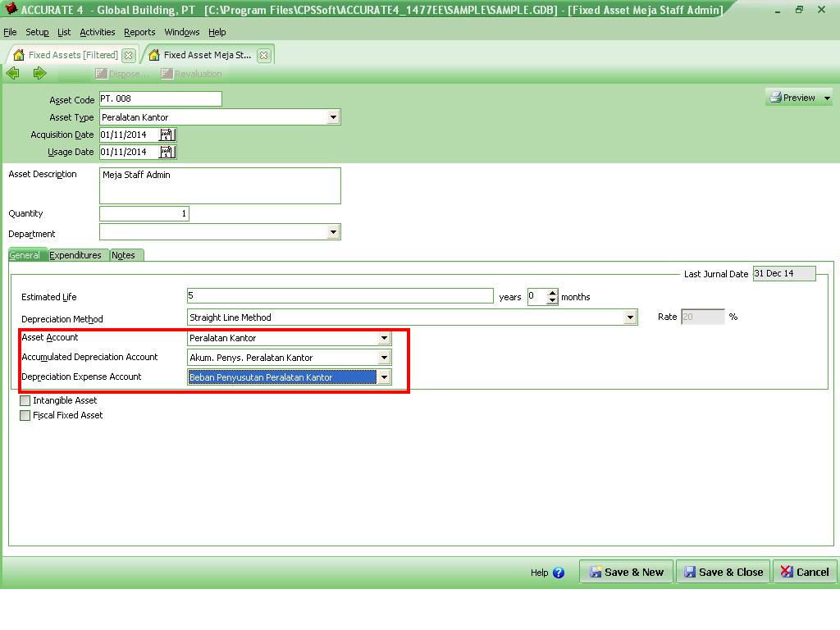Open the Reports menu
This screenshot has width=840, height=630.
click(x=139, y=32)
